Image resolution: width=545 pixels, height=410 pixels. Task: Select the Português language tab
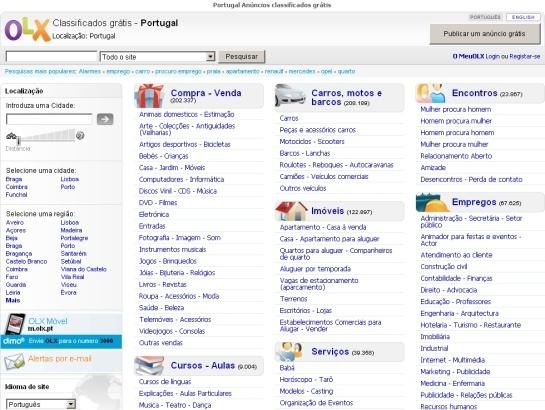[x=485, y=17]
